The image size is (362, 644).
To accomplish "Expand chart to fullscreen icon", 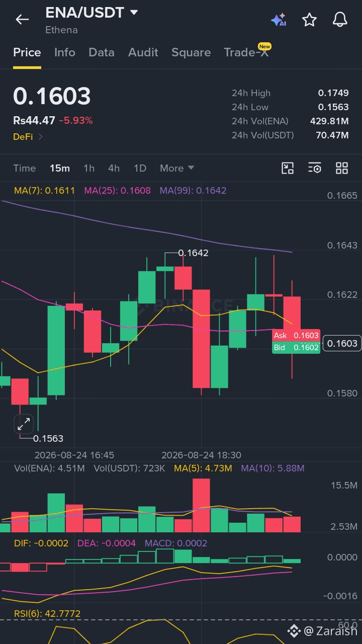I will point(24,424).
